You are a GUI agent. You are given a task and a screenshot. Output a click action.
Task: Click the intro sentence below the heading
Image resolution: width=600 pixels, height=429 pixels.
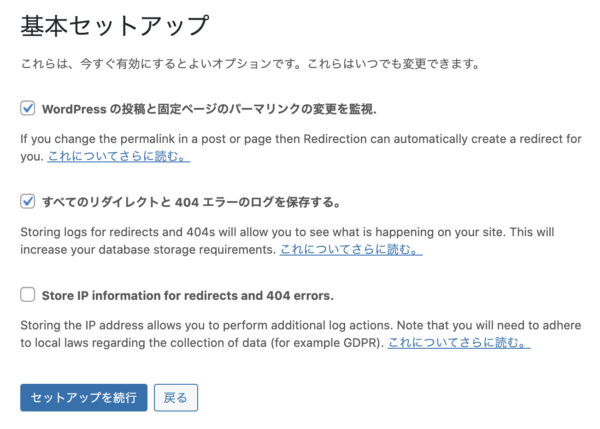click(x=249, y=65)
